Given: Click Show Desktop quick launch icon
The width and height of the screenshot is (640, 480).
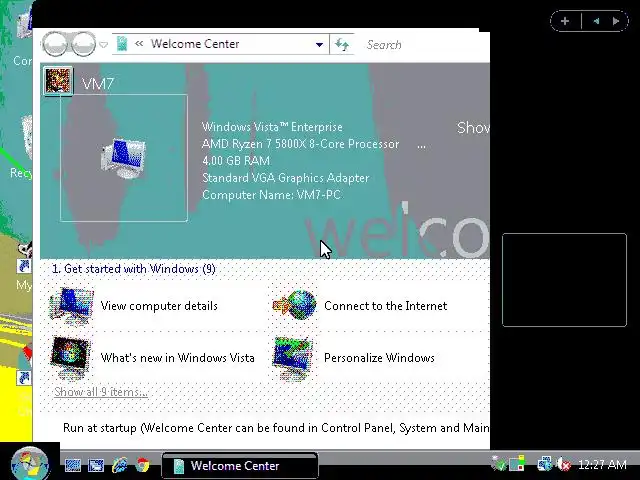Looking at the screenshot, I should (73, 465).
